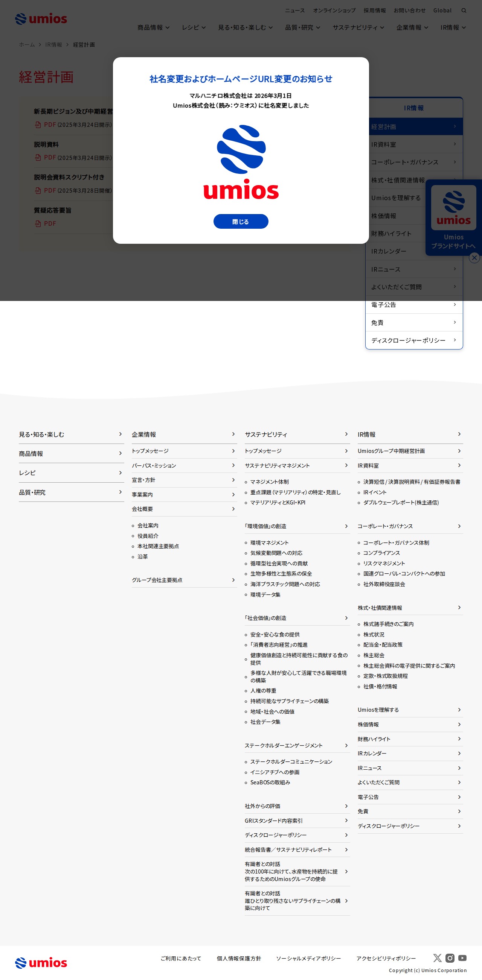The image size is (482, 980).
Task: Click arrow beside footer 見る・知る・楽しむ
Action: [x=120, y=434]
